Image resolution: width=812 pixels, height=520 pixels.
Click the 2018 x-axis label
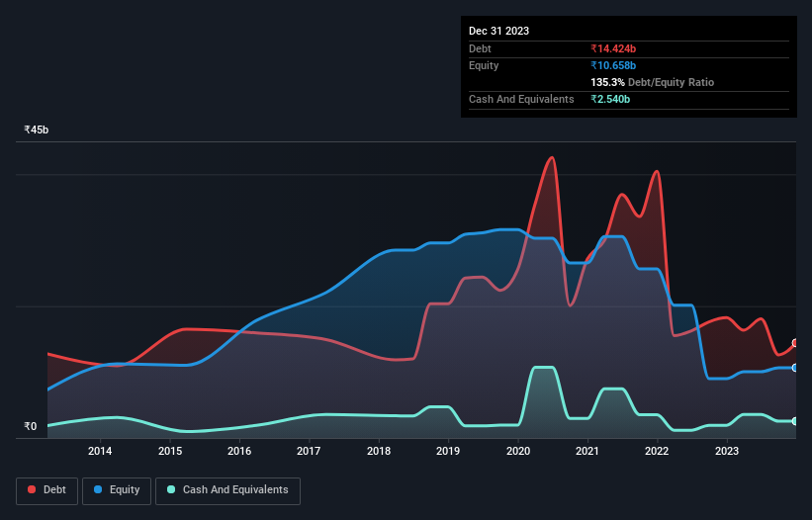[x=379, y=451]
